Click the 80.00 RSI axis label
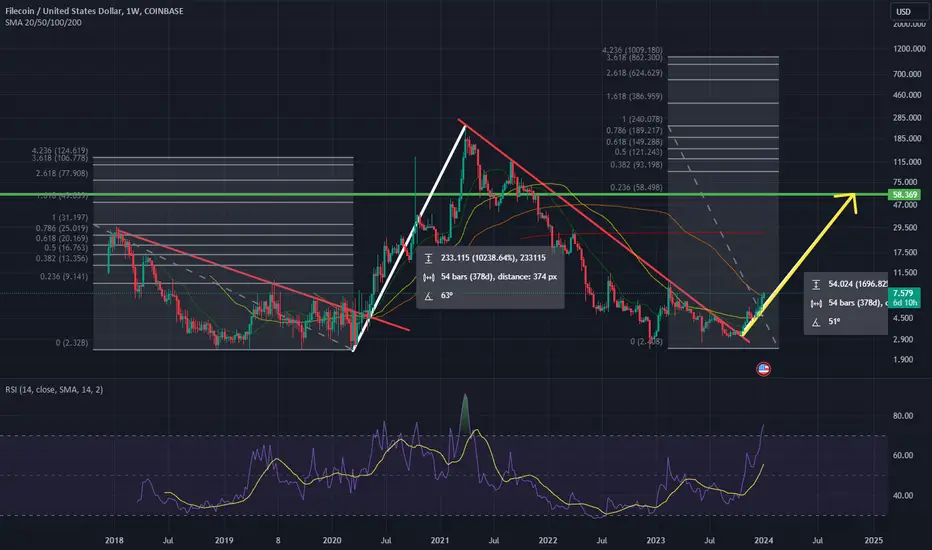The image size is (932, 550). (x=903, y=416)
